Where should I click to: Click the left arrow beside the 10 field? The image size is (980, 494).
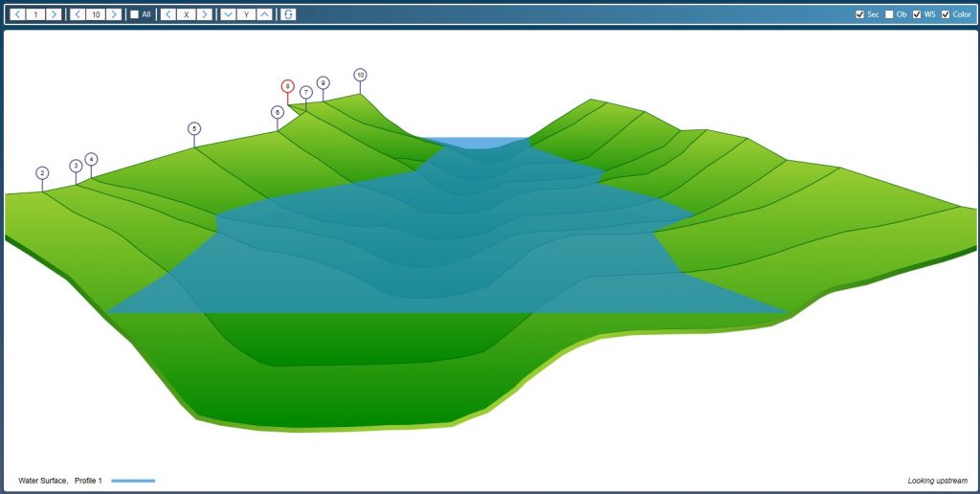[78, 14]
